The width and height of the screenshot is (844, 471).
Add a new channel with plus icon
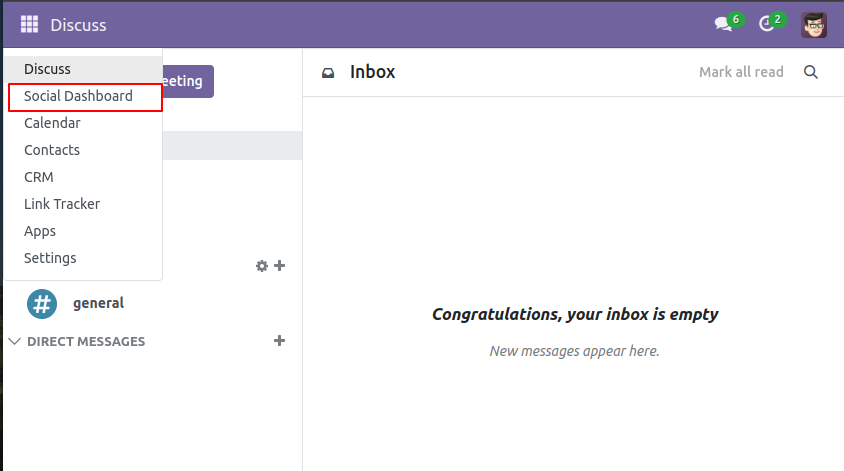click(x=279, y=265)
